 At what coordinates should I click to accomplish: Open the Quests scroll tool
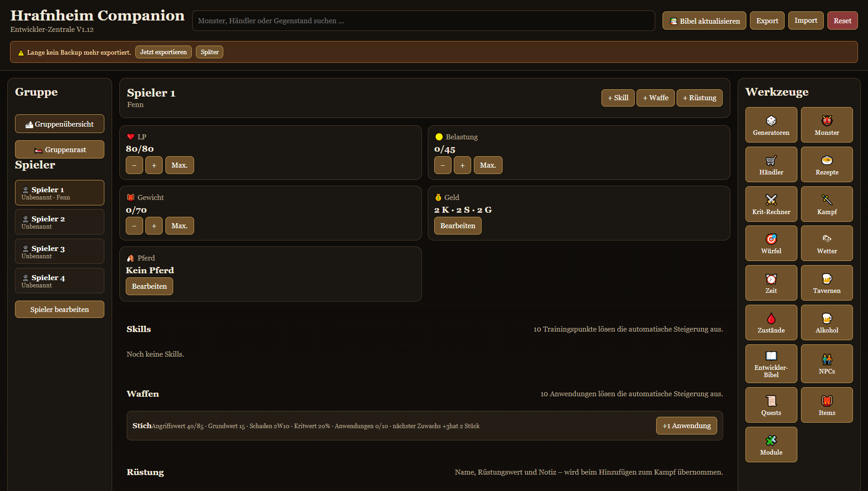pyautogui.click(x=771, y=405)
